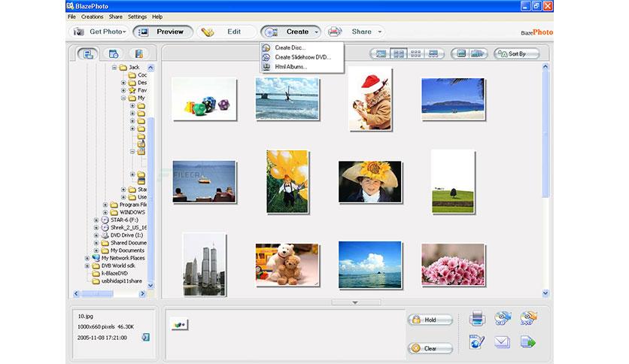Select the small thumbnails grid view icon
Screen dimensions: 629x364
[x=415, y=53]
